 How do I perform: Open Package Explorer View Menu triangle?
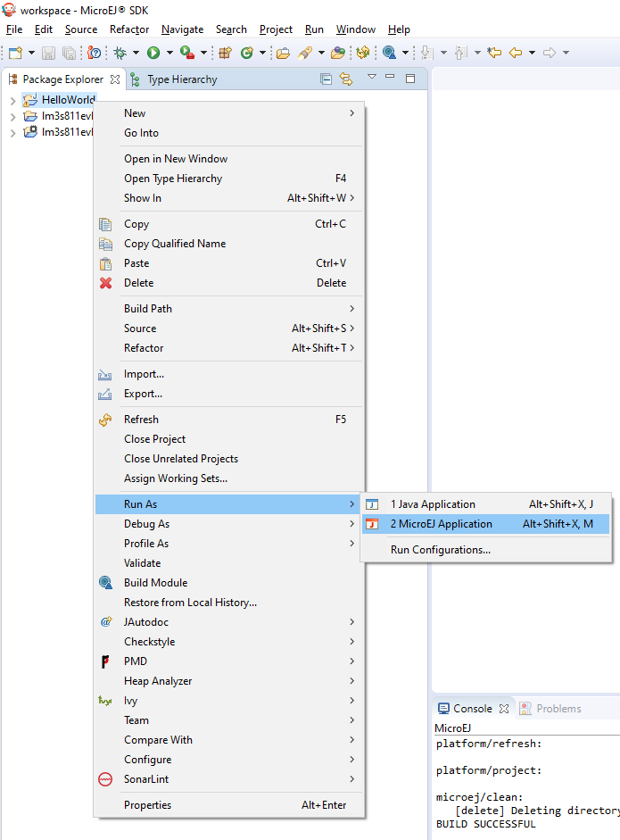pos(372,77)
